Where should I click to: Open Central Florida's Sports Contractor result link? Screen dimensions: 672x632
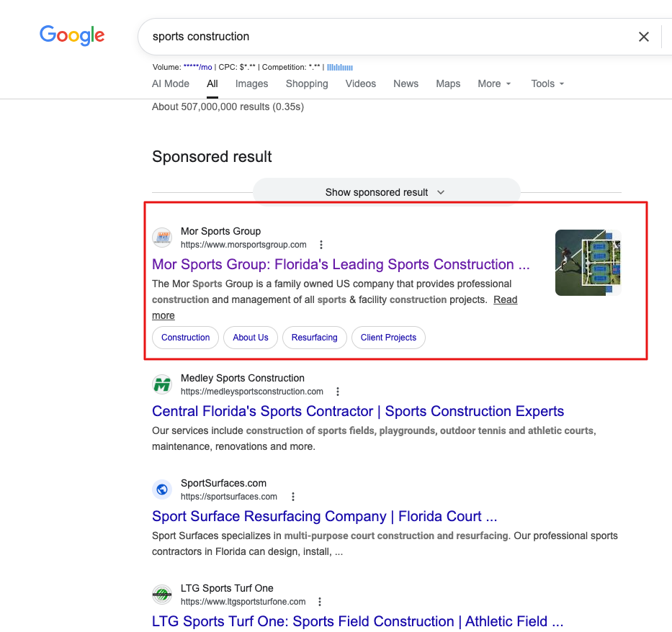coord(358,412)
